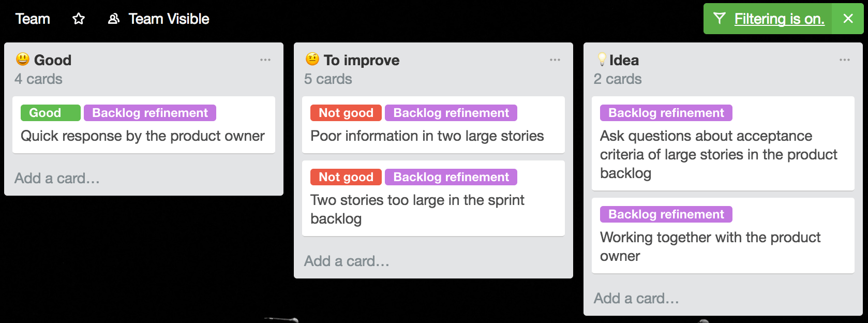
Task: Click the smiley emoji on Good list
Action: (23, 59)
